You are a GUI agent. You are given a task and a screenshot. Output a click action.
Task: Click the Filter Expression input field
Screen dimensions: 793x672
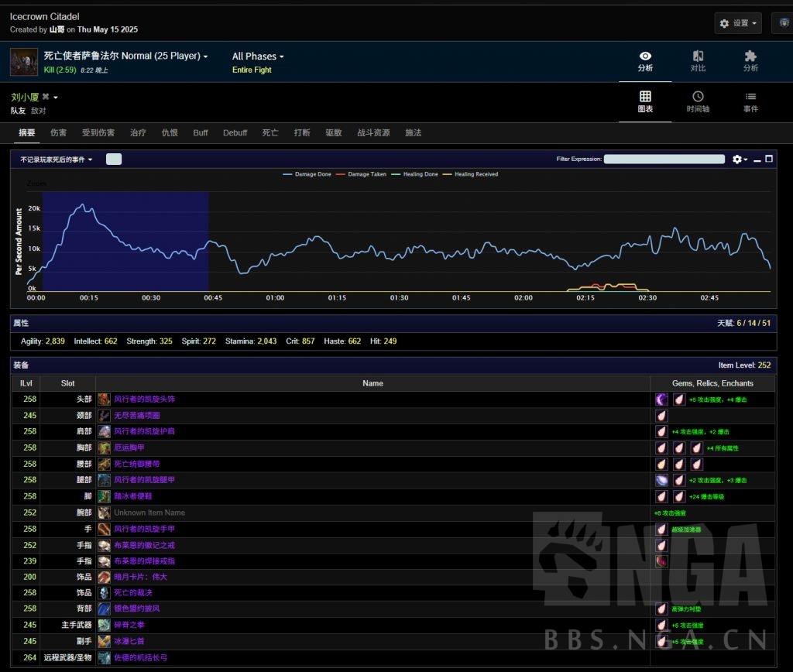coord(664,159)
